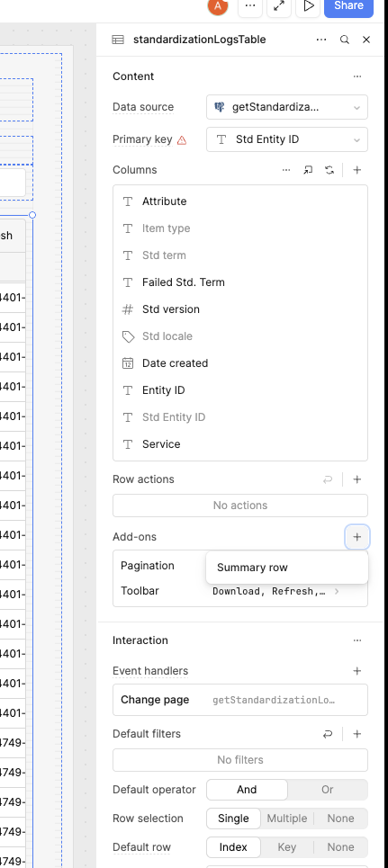This screenshot has width=388, height=868.
Task: Click the refresh columns icon
Action: tap(329, 170)
